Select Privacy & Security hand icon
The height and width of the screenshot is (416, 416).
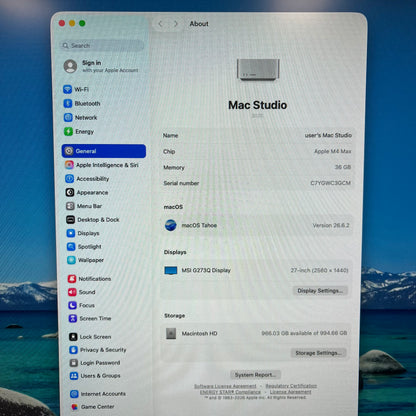[74, 350]
